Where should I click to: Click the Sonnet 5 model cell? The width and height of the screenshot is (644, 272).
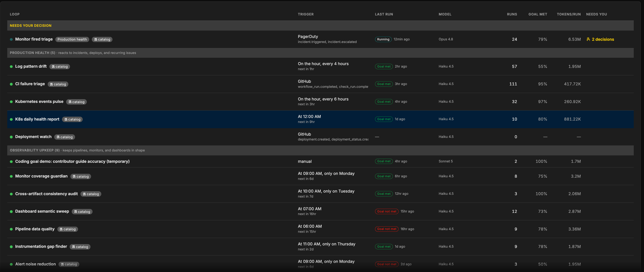(445, 161)
